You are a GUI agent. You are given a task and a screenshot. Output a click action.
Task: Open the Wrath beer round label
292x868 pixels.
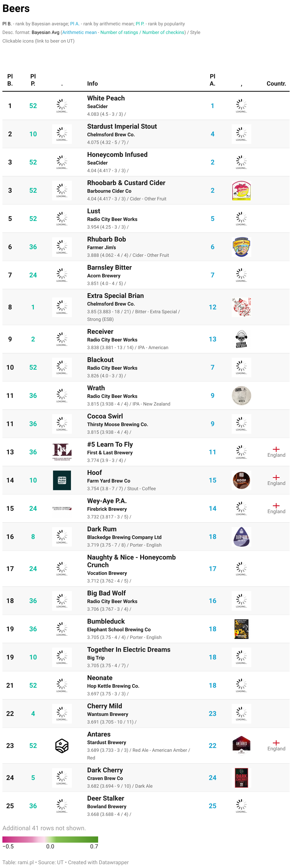[241, 396]
